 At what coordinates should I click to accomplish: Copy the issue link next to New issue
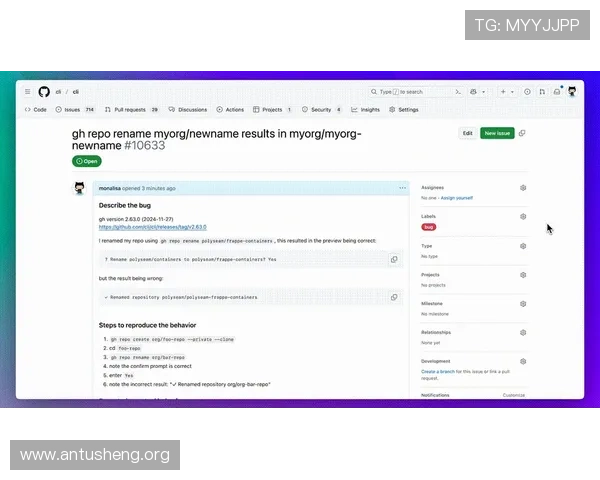(x=522, y=133)
